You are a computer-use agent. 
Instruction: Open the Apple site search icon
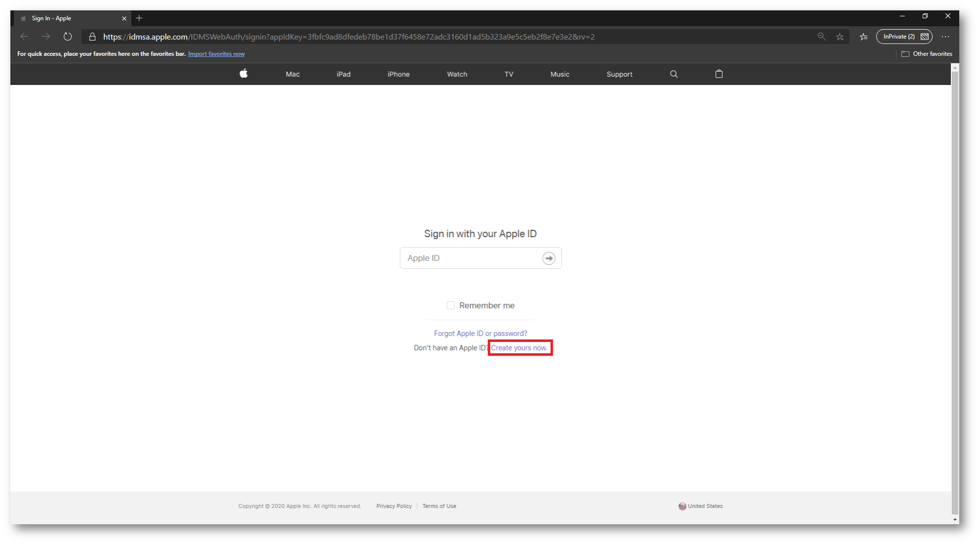click(x=674, y=74)
